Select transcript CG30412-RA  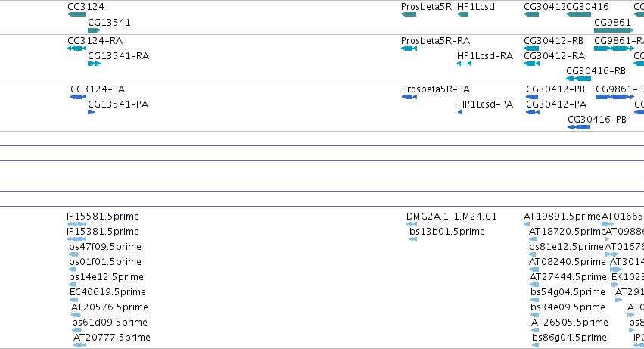click(x=531, y=64)
